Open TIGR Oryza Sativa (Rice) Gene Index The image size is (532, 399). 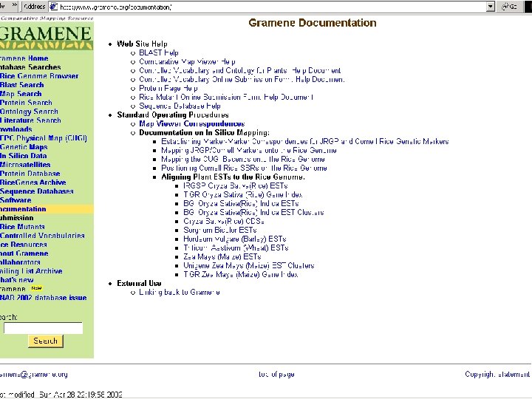(x=242, y=194)
